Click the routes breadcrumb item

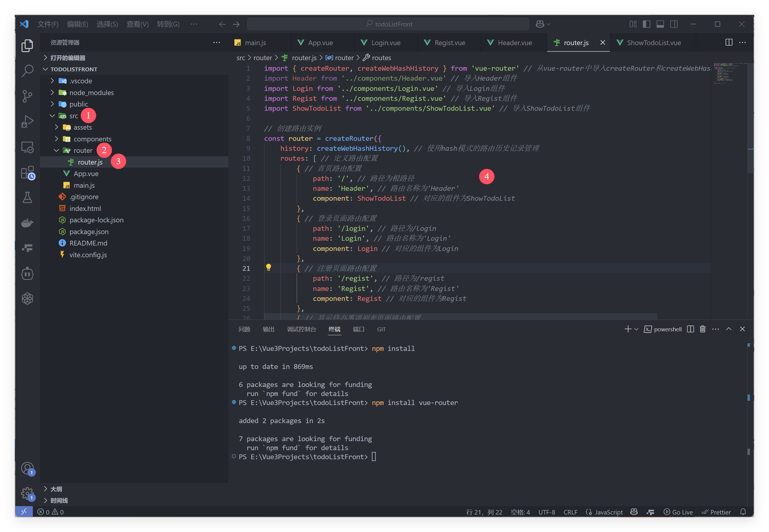[x=381, y=58]
